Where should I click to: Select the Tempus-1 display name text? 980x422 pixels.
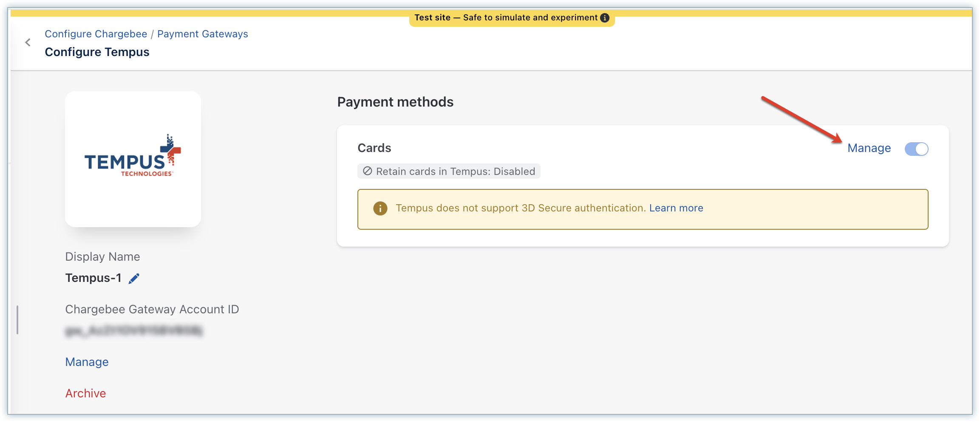[x=93, y=278]
